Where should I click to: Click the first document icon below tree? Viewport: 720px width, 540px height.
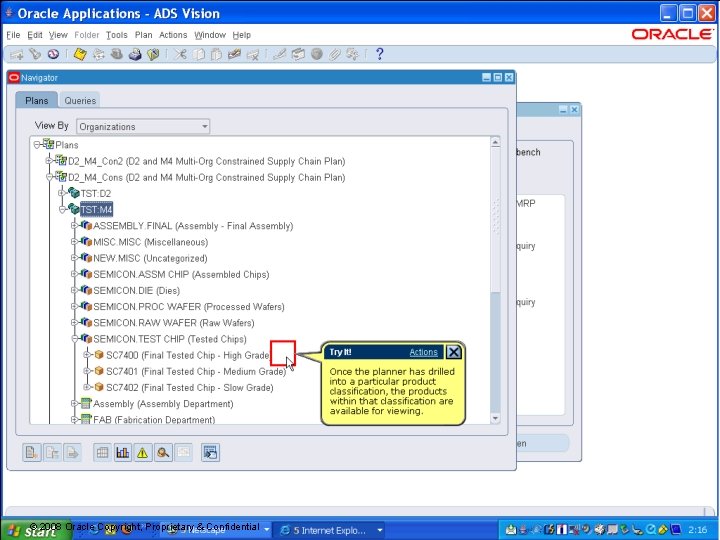(32, 453)
